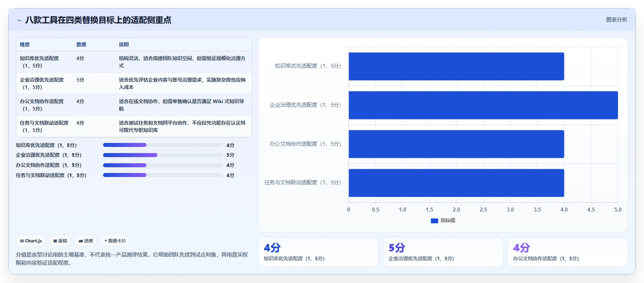Click the 办公文档协作适配度 progress bar
644x283 pixels.
163,165
